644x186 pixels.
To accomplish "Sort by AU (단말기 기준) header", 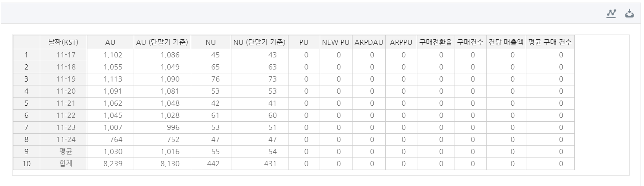I will click(162, 43).
